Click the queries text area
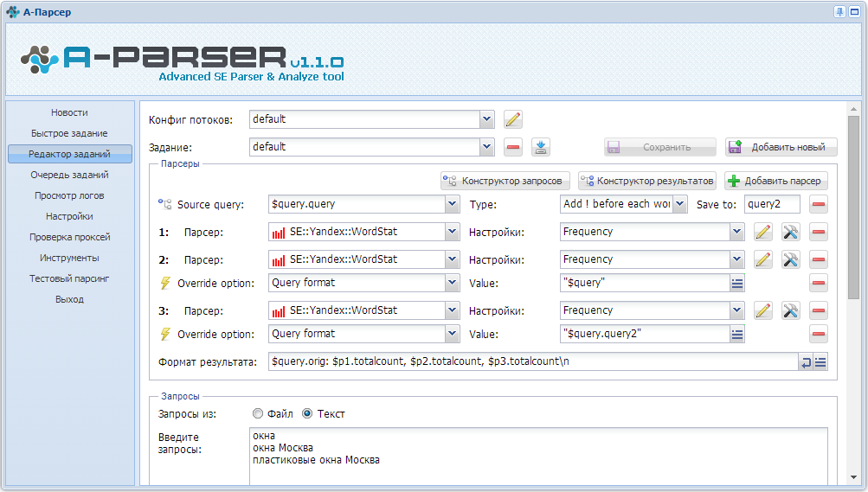Image resolution: width=868 pixels, height=492 pixels. [x=538, y=456]
